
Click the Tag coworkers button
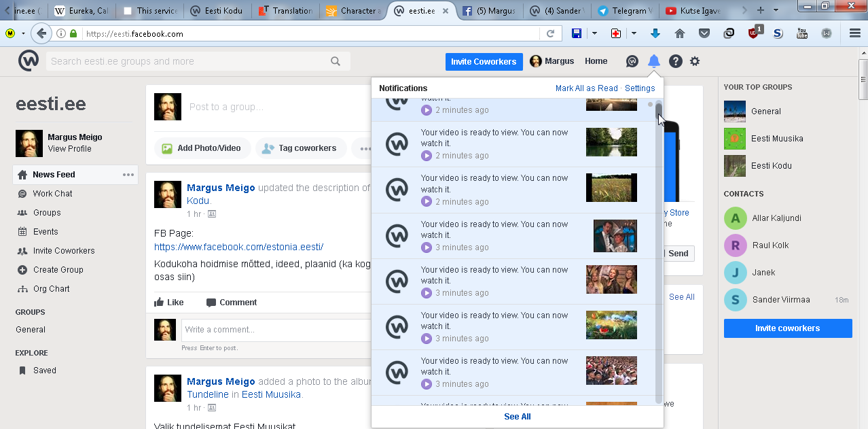coord(300,148)
